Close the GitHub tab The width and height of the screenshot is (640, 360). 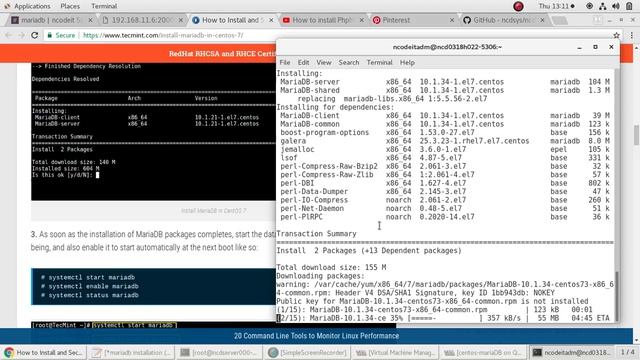pyautogui.click(x=542, y=20)
